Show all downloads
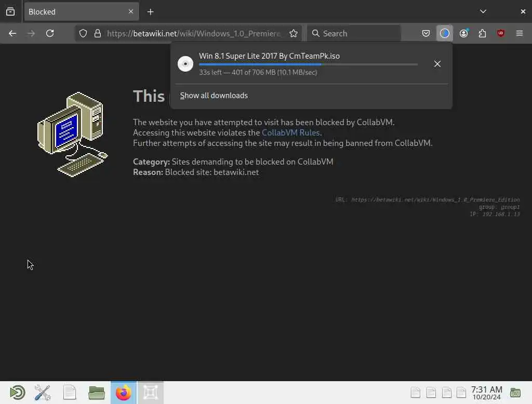This screenshot has height=404, width=532. 214,96
